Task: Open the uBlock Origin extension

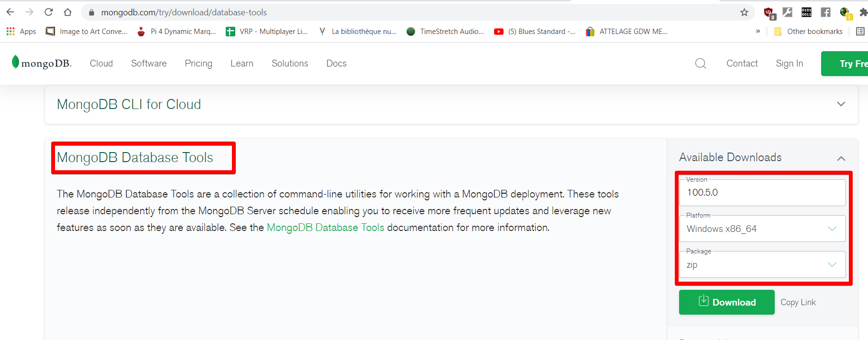Action: [x=769, y=13]
